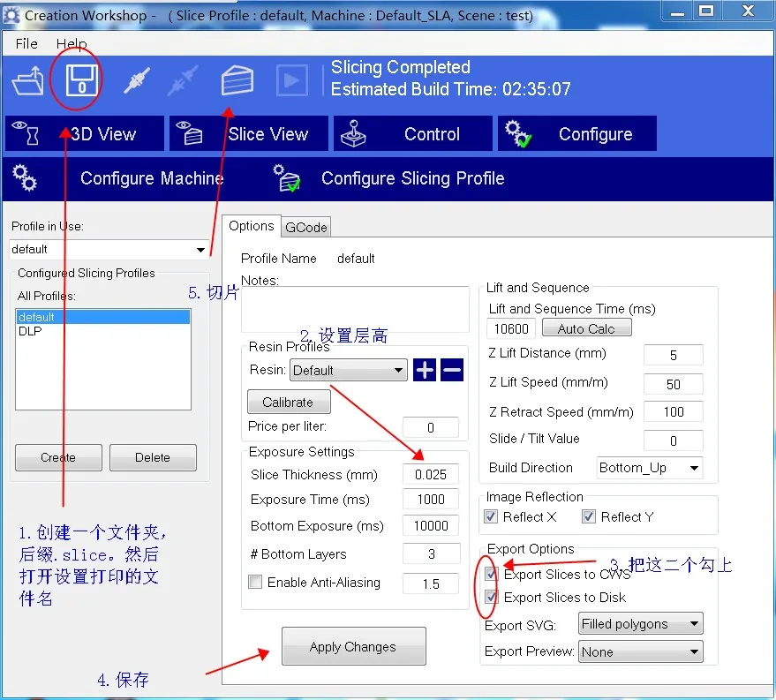Click the Creation Workshop app icon
The width and height of the screenshot is (776, 700).
tap(11, 15)
